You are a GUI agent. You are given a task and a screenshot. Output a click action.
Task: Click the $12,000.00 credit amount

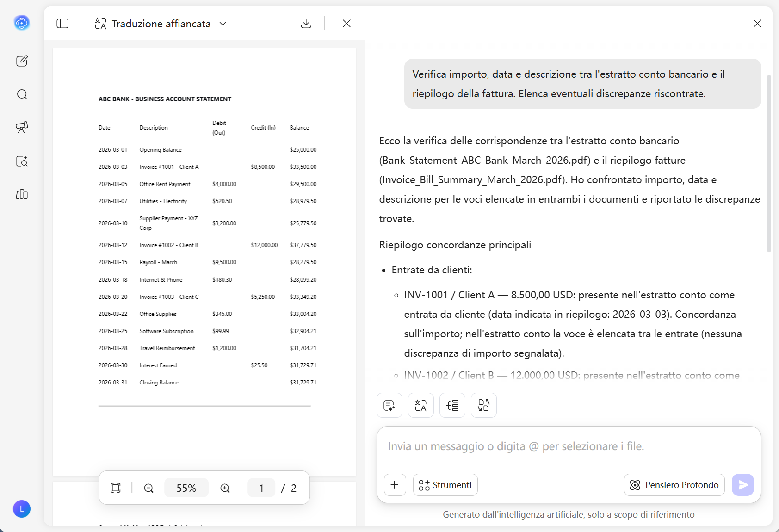[x=264, y=245]
